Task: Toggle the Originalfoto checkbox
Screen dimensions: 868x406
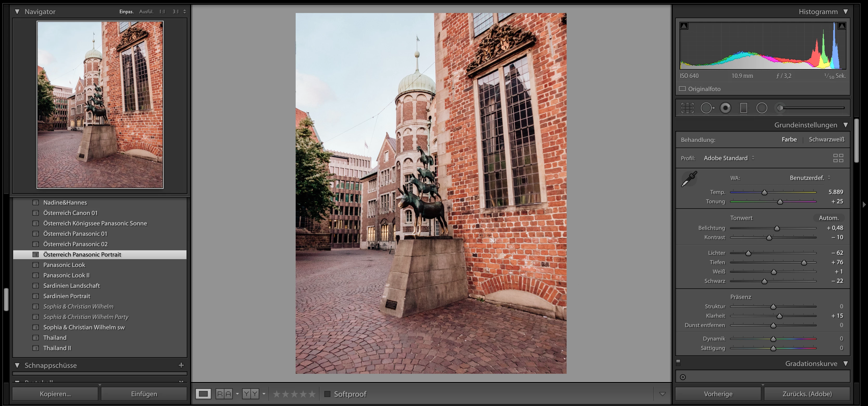Action: click(x=682, y=89)
